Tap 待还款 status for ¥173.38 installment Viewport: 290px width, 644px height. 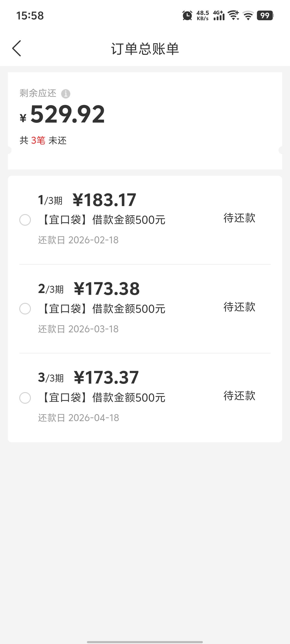pos(239,307)
